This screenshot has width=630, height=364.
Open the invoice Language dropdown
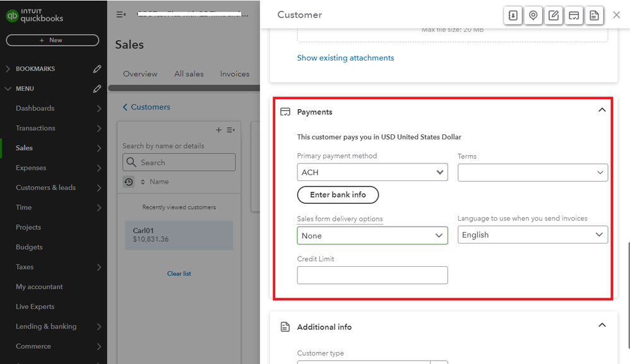click(x=533, y=234)
